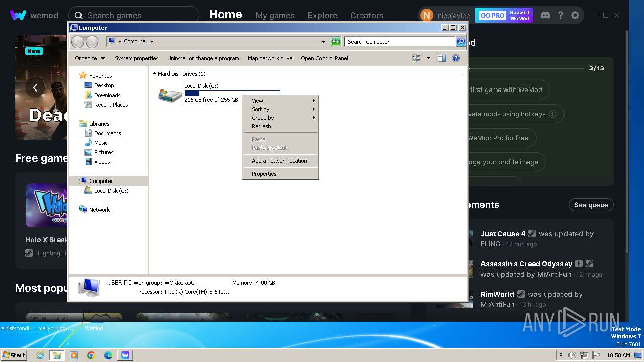Viewport: 644px width, 362px height.
Task: Click the Computer address breadcrumb dropdown arrow
Action: pyautogui.click(x=152, y=42)
